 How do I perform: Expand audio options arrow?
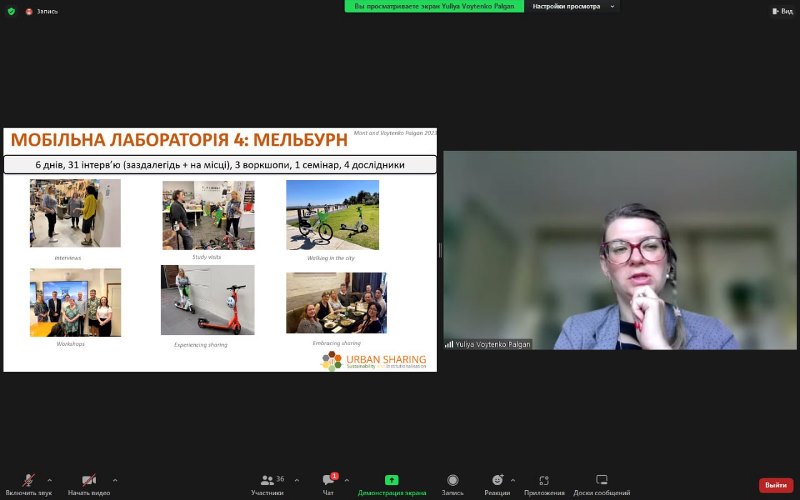click(50, 480)
